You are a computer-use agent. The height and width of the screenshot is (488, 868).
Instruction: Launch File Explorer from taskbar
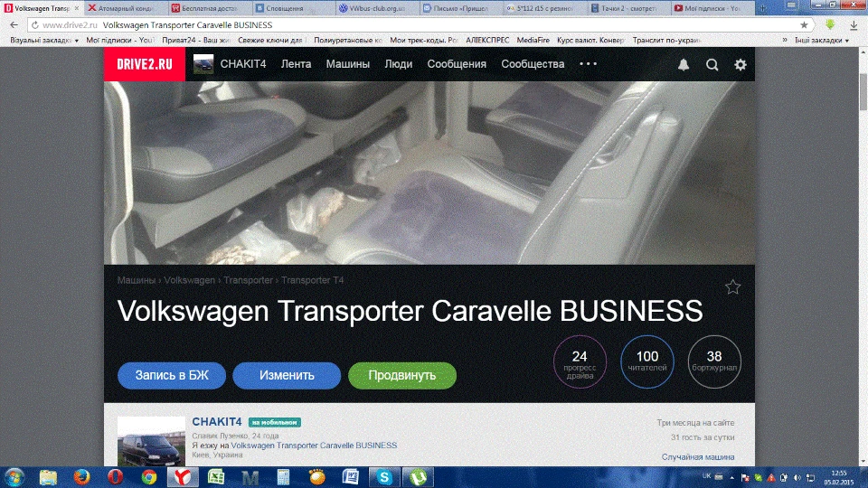pos(48,477)
